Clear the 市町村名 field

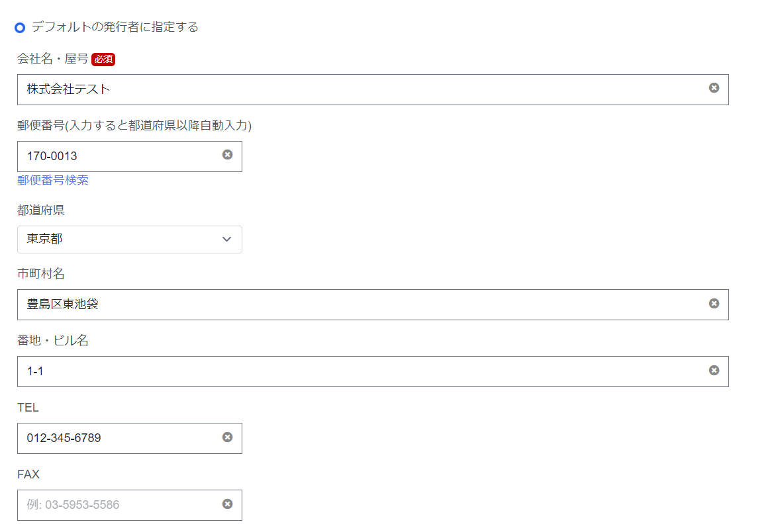pyautogui.click(x=714, y=303)
